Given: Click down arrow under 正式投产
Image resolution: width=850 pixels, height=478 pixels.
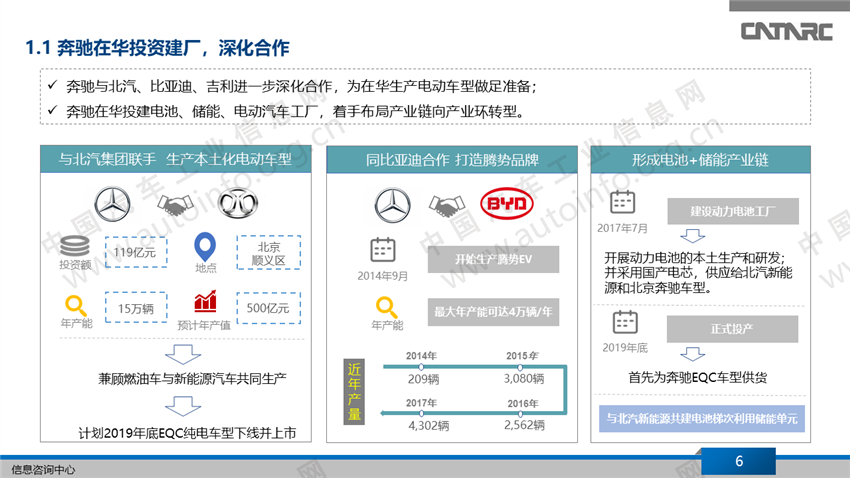Looking at the screenshot, I should 692,354.
